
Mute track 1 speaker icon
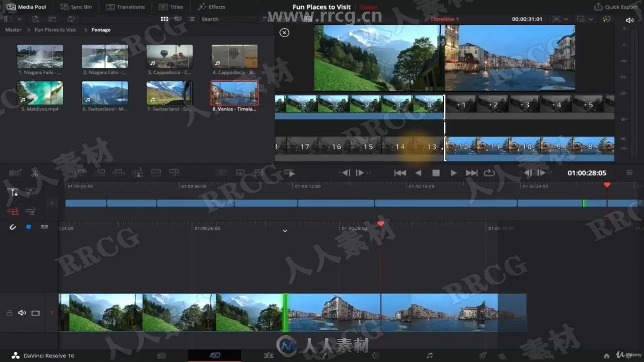click(x=22, y=313)
